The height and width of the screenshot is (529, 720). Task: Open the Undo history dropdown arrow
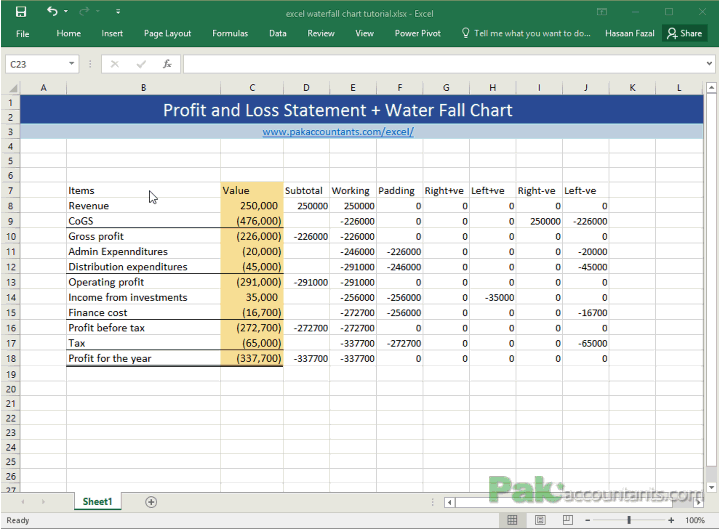[x=66, y=11]
